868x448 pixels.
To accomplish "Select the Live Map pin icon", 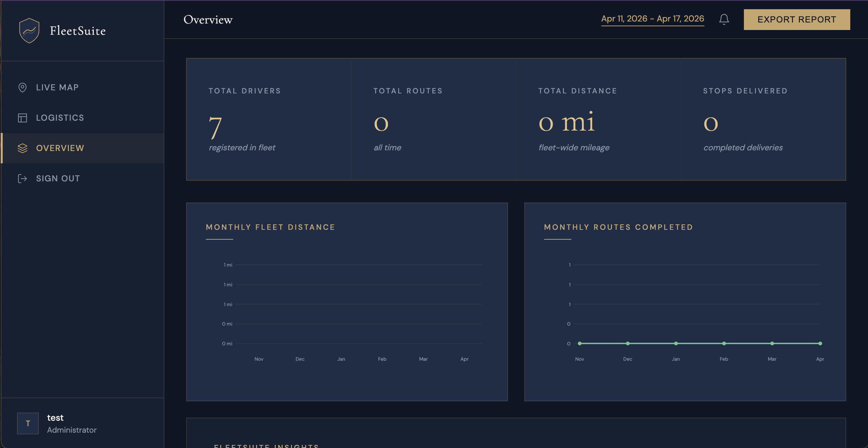I will point(22,87).
